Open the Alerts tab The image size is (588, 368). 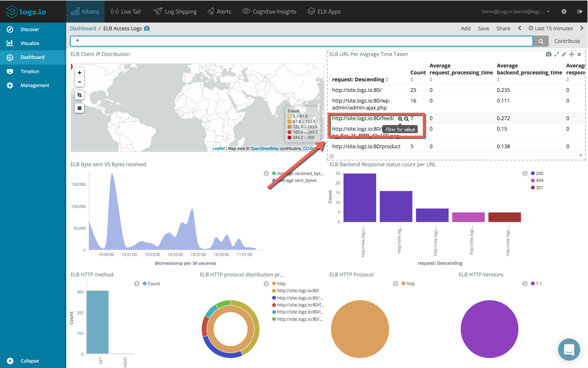click(x=220, y=11)
